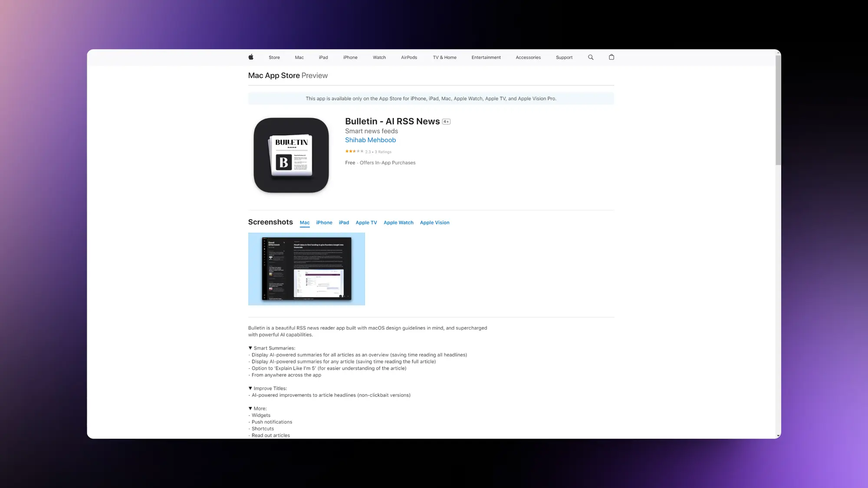
Task: Open developer Shihab Mehboob link
Action: point(370,140)
